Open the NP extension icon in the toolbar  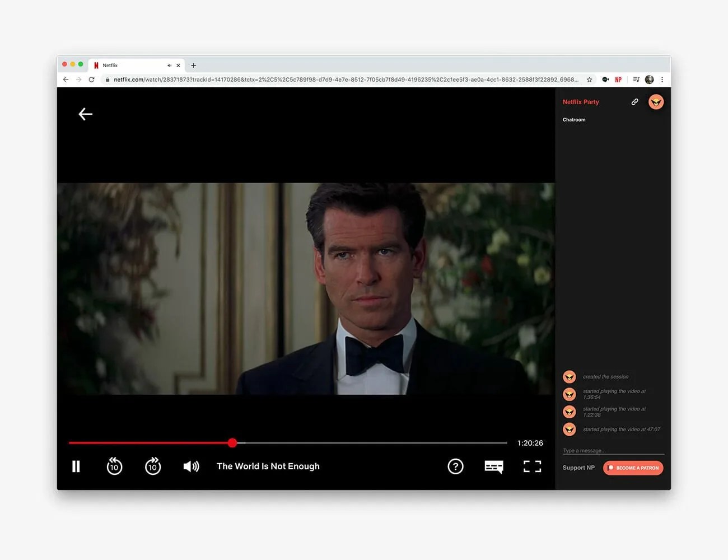(618, 80)
